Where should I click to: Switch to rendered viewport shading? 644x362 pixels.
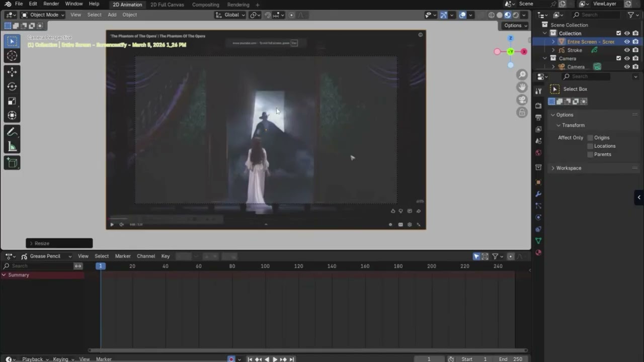pyautogui.click(x=516, y=15)
